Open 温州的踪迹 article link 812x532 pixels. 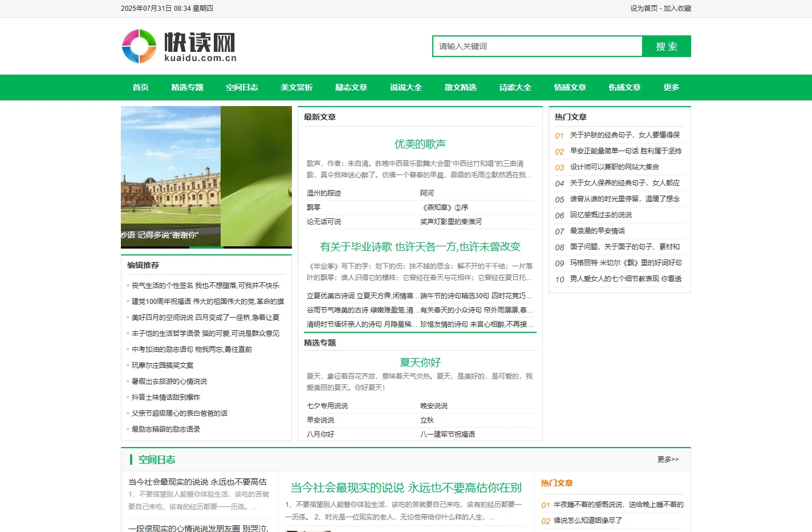(x=324, y=193)
